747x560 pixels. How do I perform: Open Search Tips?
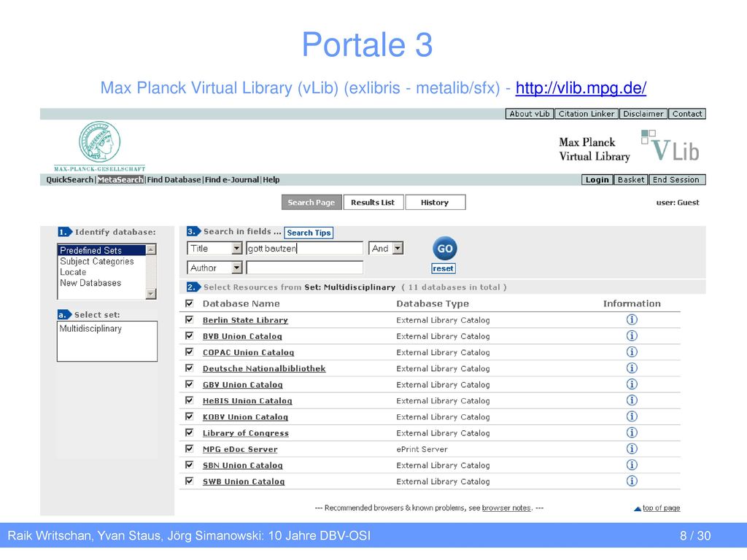[x=309, y=233]
